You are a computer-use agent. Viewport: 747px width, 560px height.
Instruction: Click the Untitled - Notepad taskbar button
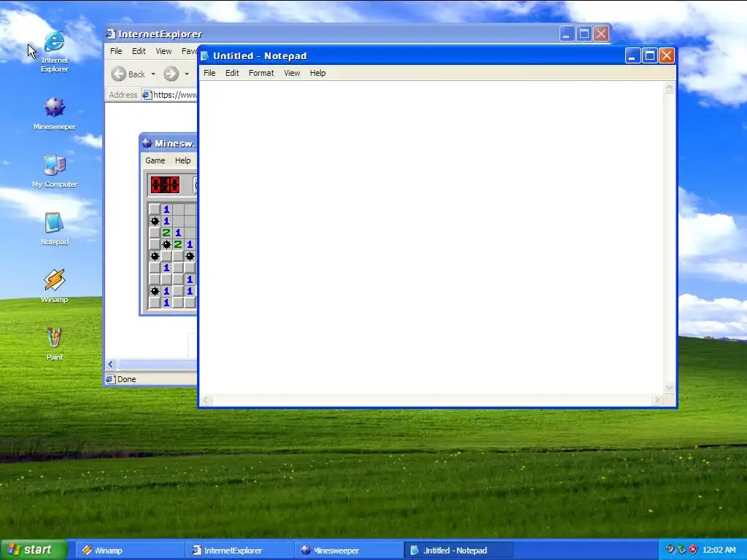click(x=458, y=551)
